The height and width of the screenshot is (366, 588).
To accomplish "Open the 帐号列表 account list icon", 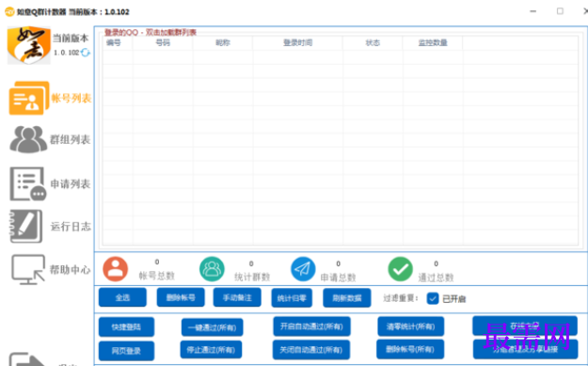I will [x=29, y=98].
